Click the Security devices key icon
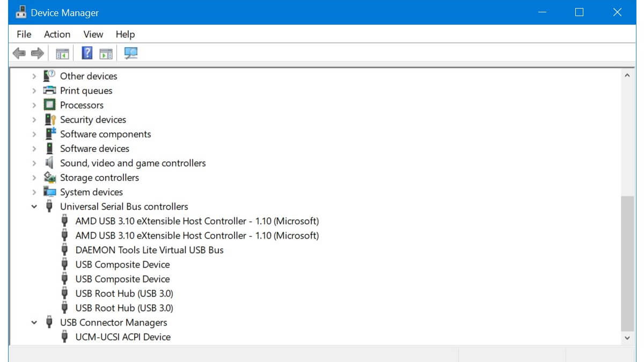644x362 pixels. (x=50, y=120)
